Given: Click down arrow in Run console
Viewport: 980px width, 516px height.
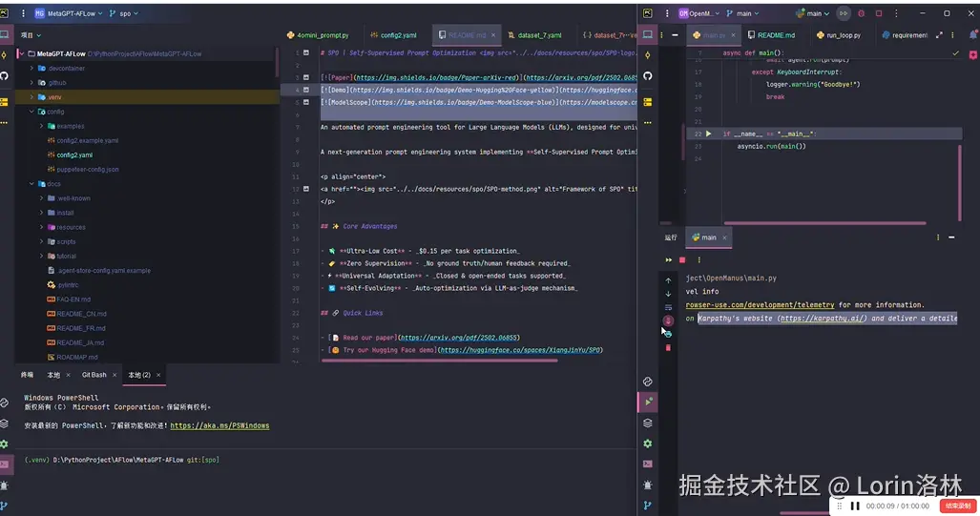Looking at the screenshot, I should click(x=668, y=294).
